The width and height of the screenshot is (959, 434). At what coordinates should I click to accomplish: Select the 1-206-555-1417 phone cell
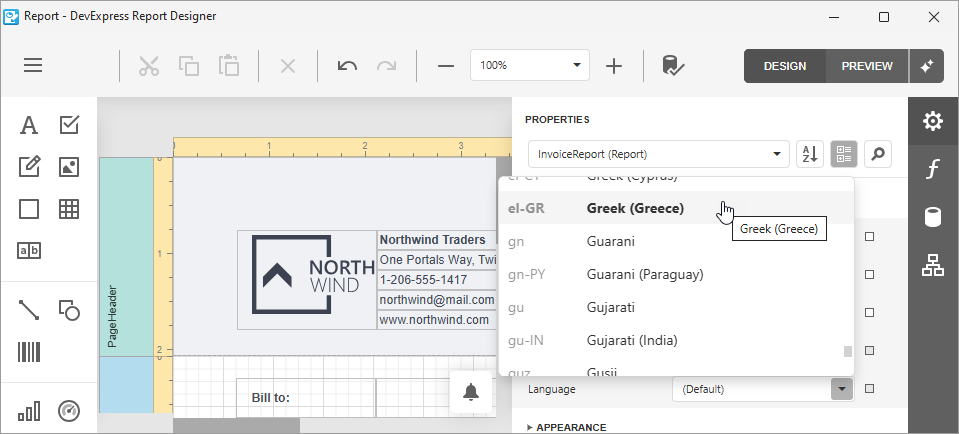pos(436,280)
